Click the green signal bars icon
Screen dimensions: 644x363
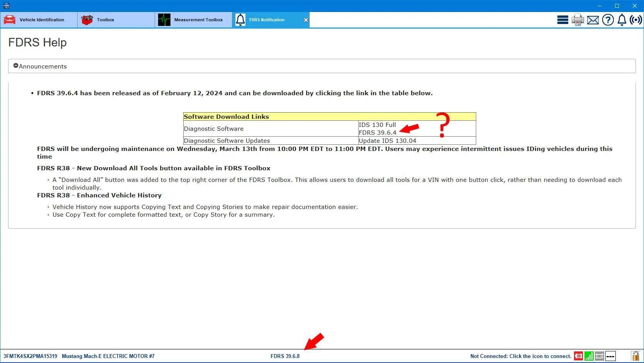(589, 356)
